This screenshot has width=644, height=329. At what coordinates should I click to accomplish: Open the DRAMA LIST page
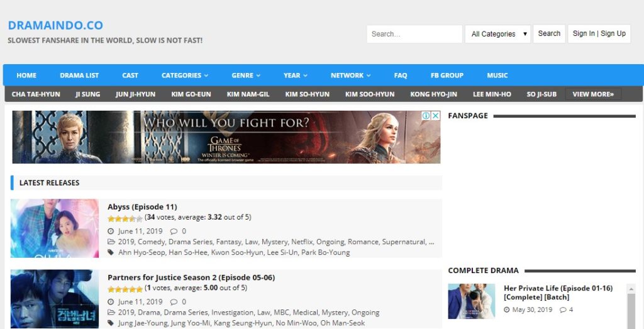tap(79, 75)
